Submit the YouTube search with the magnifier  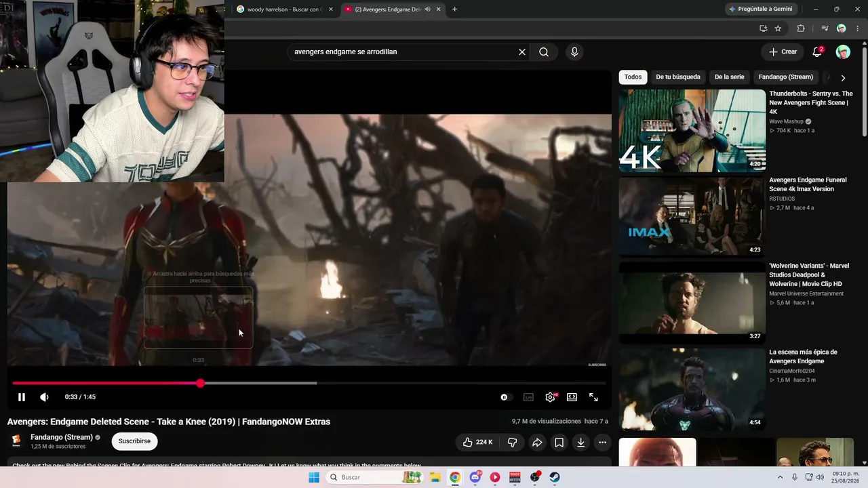(x=544, y=52)
